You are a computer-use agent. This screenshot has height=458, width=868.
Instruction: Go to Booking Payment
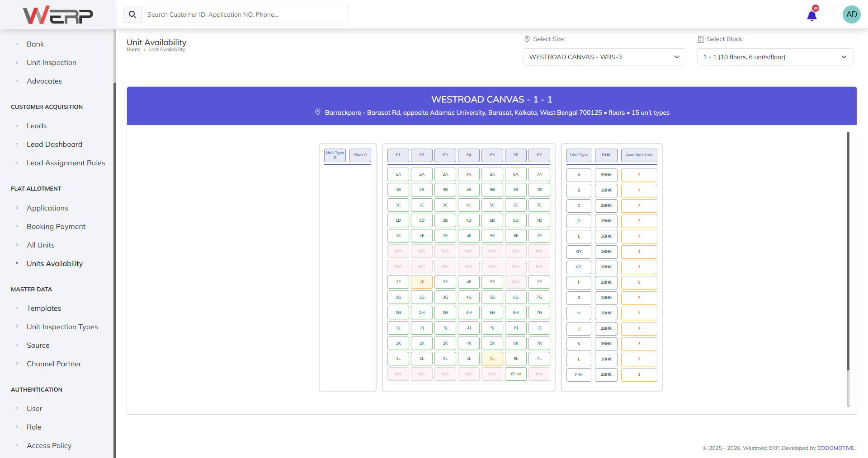pyautogui.click(x=56, y=226)
